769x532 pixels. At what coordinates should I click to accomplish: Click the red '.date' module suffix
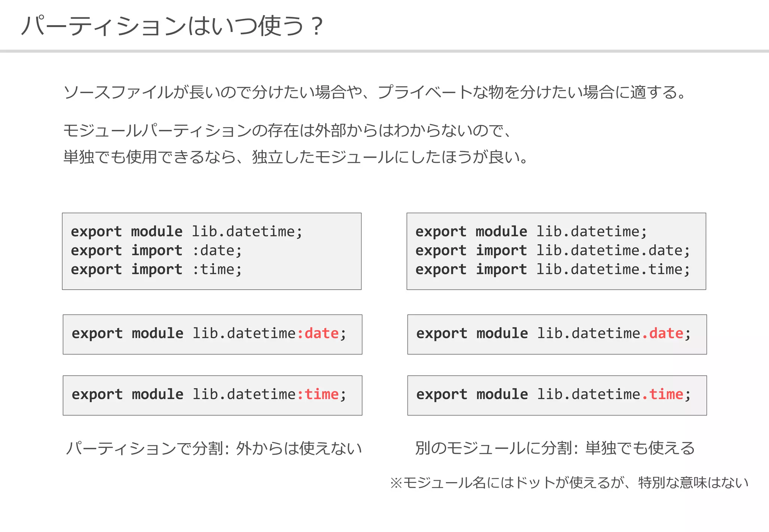coord(663,333)
